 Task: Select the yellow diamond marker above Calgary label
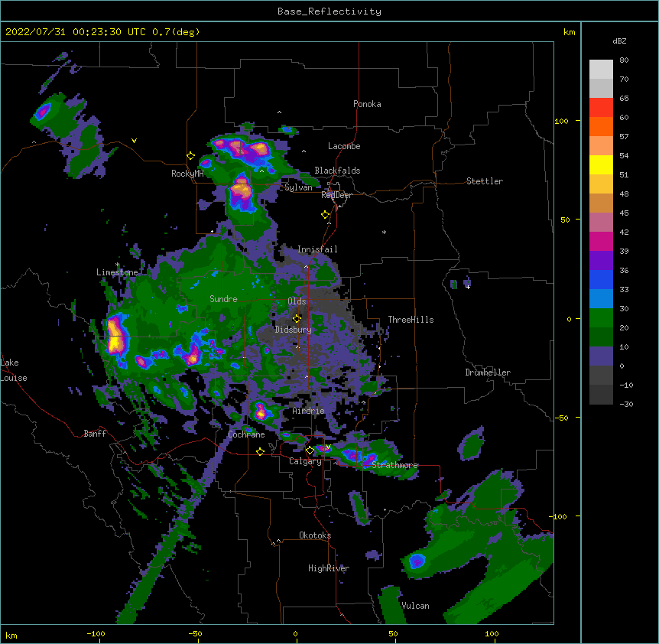(310, 450)
